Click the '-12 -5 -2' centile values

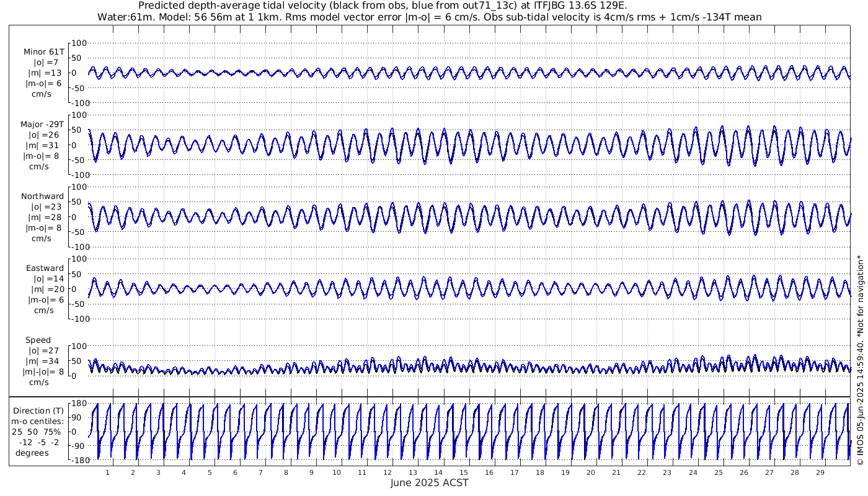40,442
